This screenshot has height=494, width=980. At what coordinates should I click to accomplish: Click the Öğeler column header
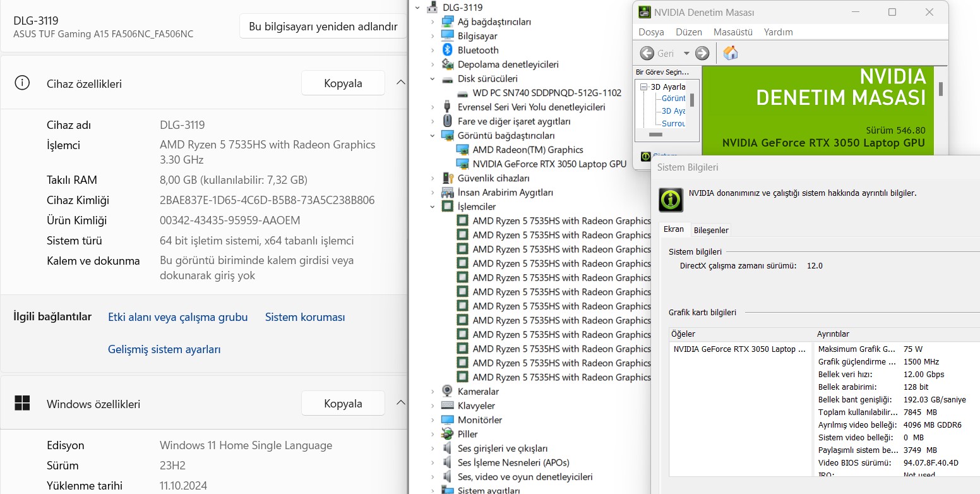tap(741, 334)
